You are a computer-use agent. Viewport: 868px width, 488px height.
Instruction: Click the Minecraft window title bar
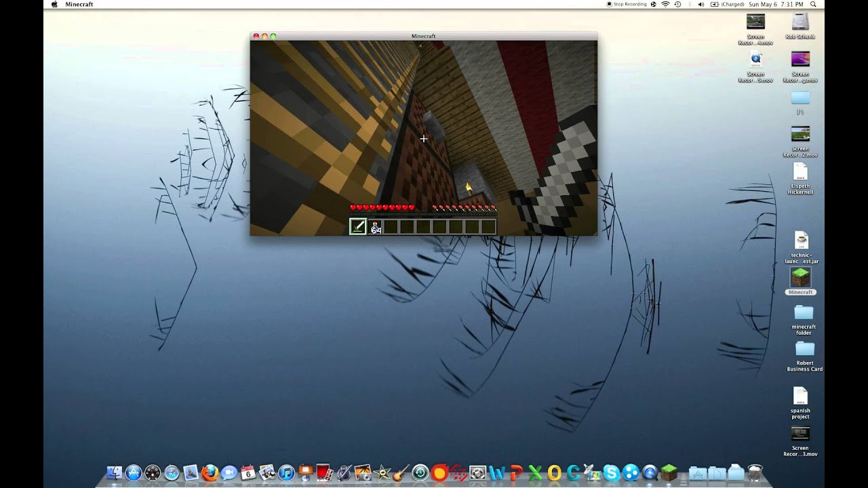(423, 36)
